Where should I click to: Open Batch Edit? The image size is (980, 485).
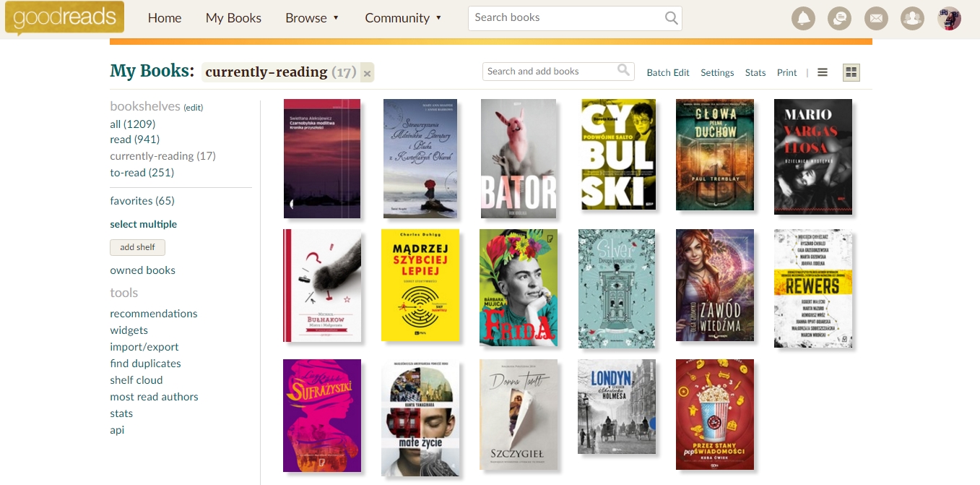668,72
